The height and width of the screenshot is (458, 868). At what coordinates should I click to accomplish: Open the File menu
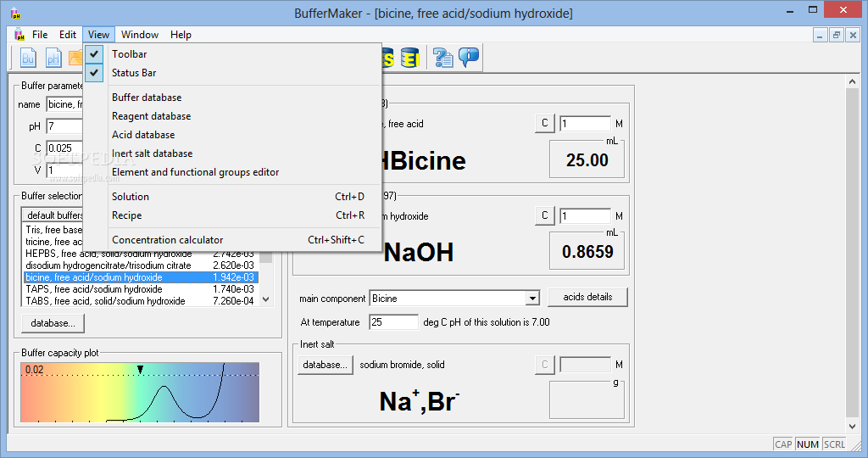pos(40,34)
